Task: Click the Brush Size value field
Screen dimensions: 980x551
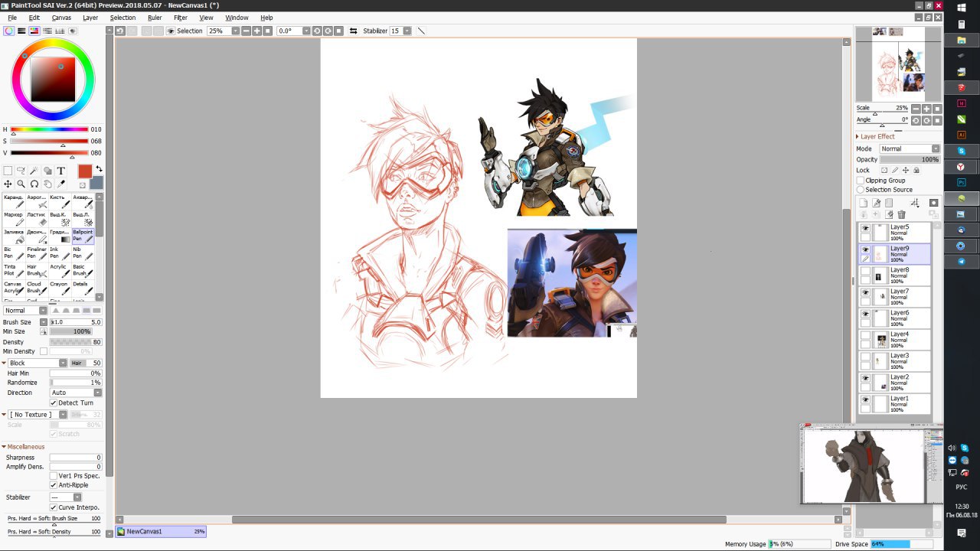Action: pos(75,322)
